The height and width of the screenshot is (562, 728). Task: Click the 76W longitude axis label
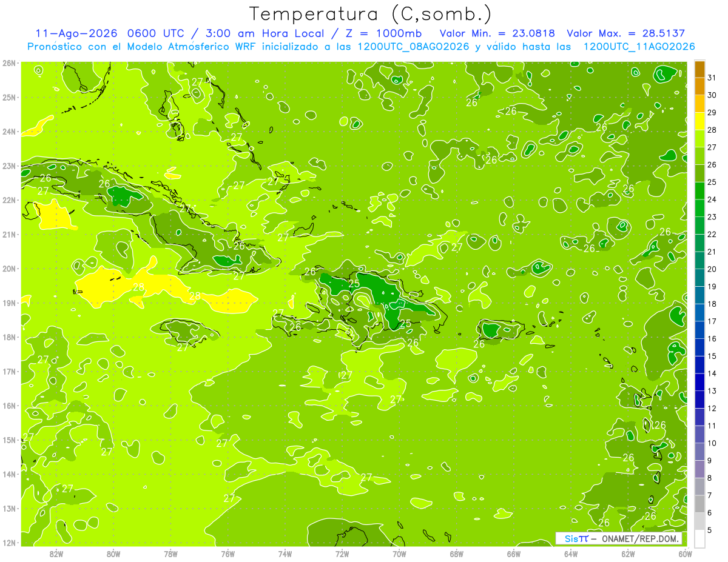point(228,554)
